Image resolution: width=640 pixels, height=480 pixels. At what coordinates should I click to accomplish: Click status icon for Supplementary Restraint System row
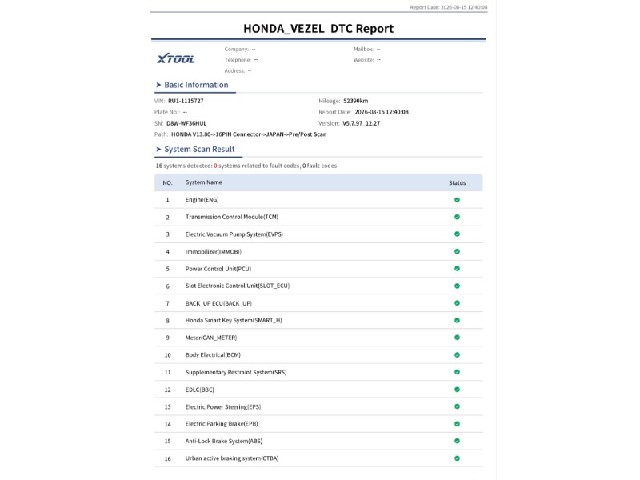[457, 372]
